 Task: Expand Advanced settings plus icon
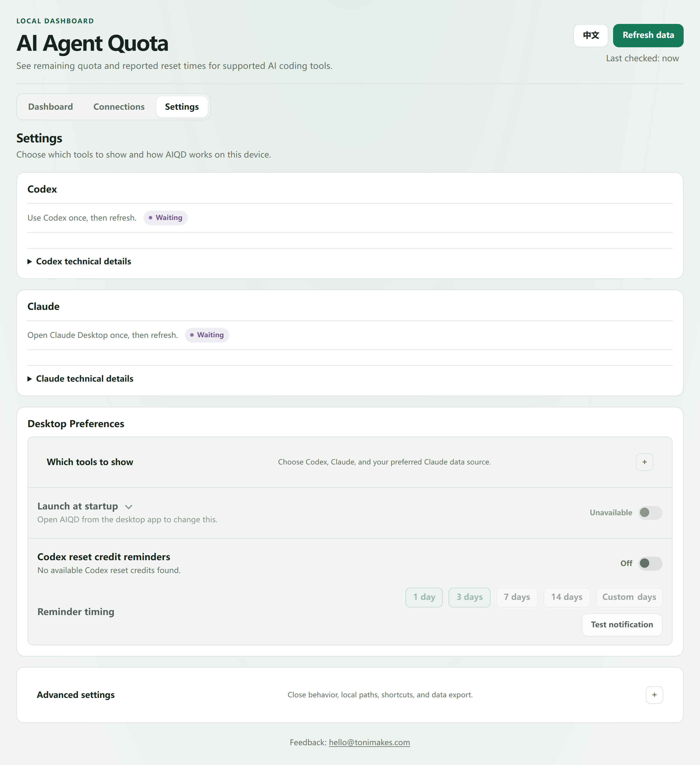tap(654, 694)
